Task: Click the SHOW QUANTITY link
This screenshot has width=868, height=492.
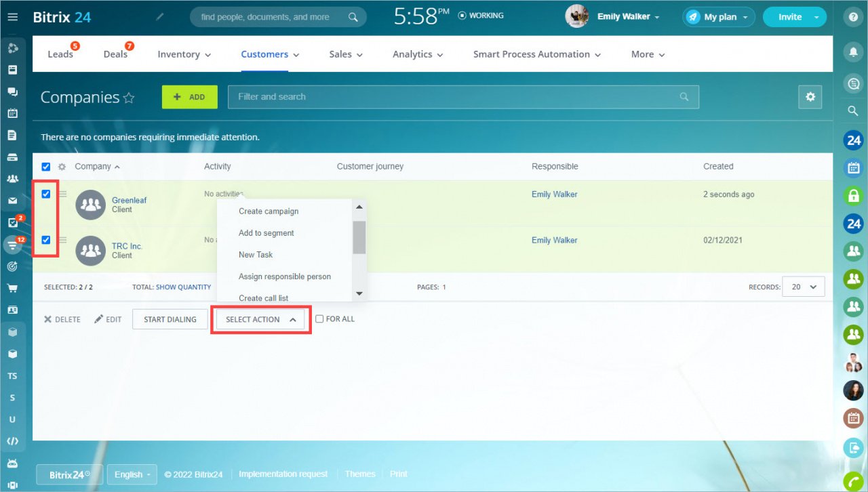Action: pos(183,287)
